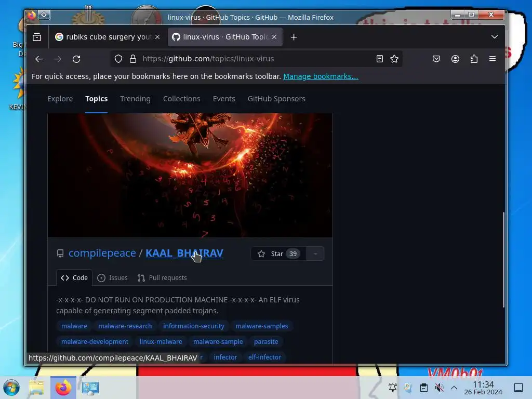Click the address bar URL field
This screenshot has height=399, width=532.
[256, 59]
